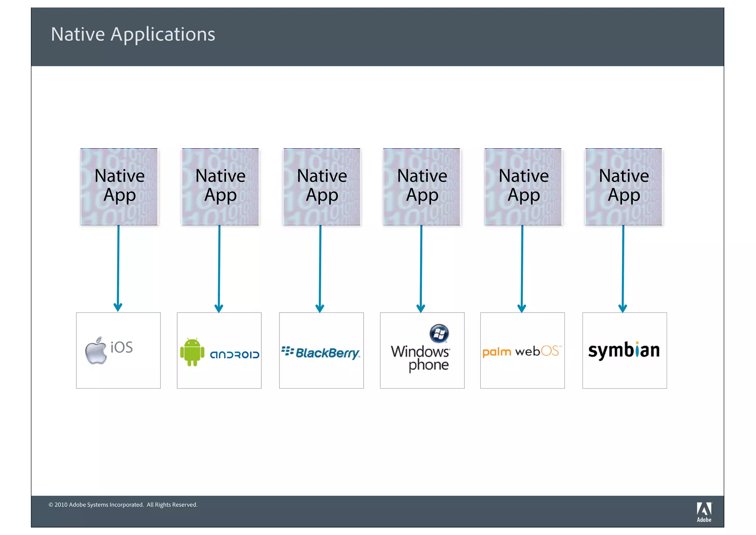Select the Native App box above Windows phone
The image size is (756, 535).
(x=422, y=187)
